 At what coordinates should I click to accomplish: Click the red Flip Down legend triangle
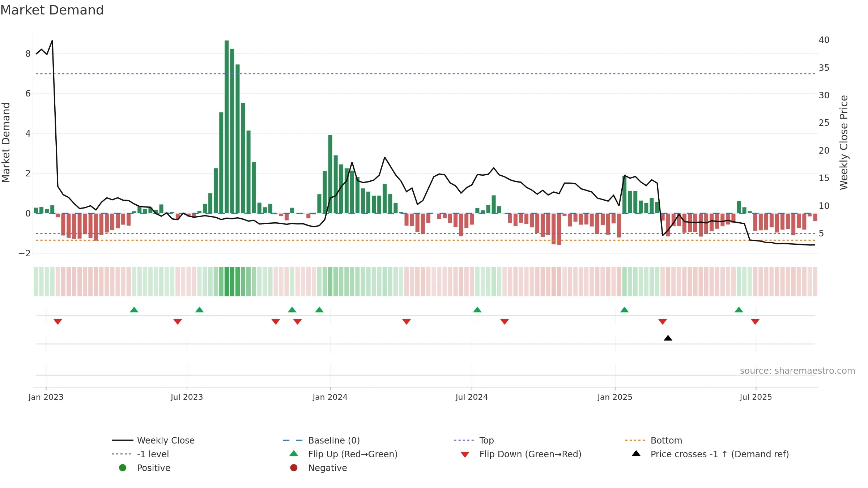pyautogui.click(x=465, y=455)
